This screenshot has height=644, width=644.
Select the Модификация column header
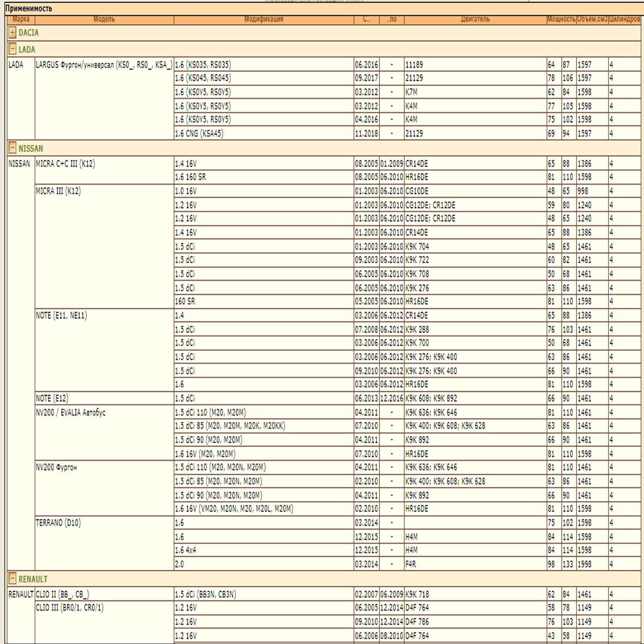click(264, 19)
